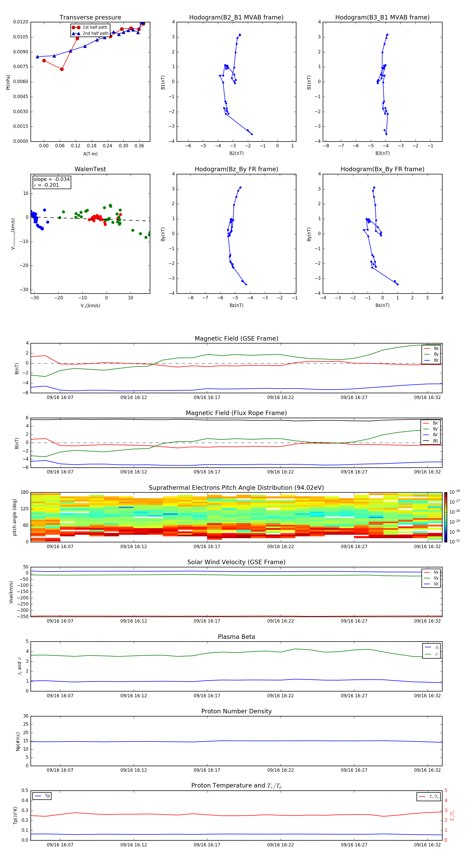Viewport: 473px width, 868px height.
Task: Click the '10^-26' colorbar tick label
Action: (x=455, y=492)
